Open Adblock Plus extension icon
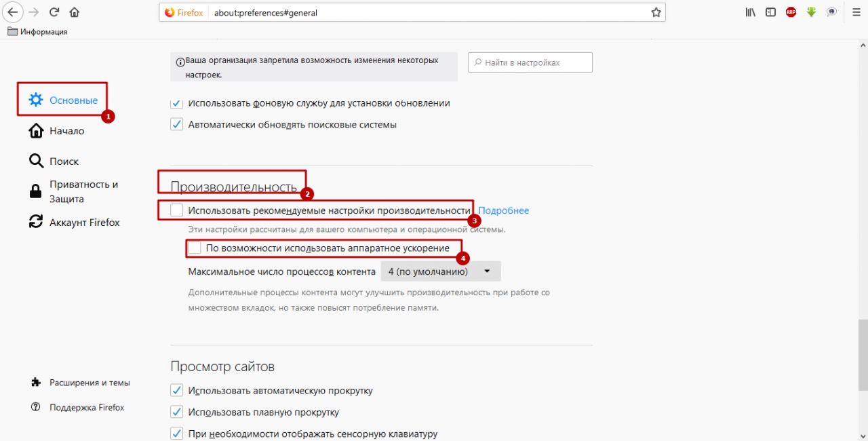The image size is (868, 441). (x=791, y=12)
